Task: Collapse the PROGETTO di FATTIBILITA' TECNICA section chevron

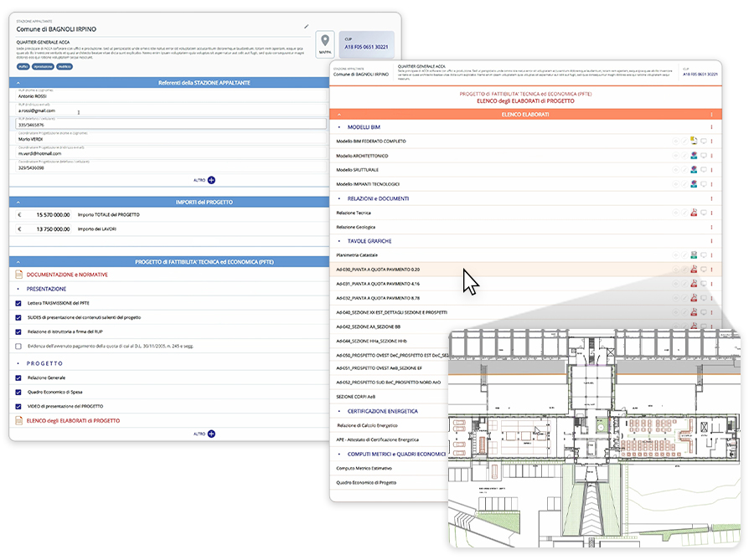Action: [18, 262]
